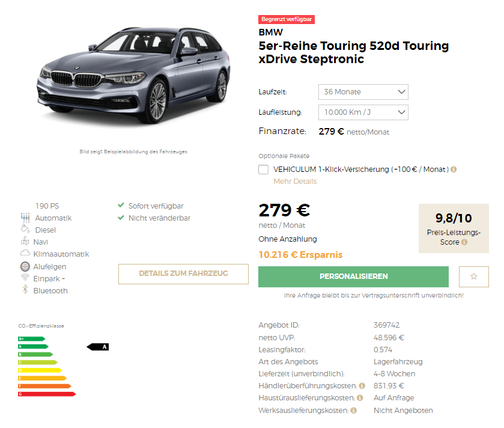Click the favorite star icon button
The width and height of the screenshot is (504, 428).
473,277
